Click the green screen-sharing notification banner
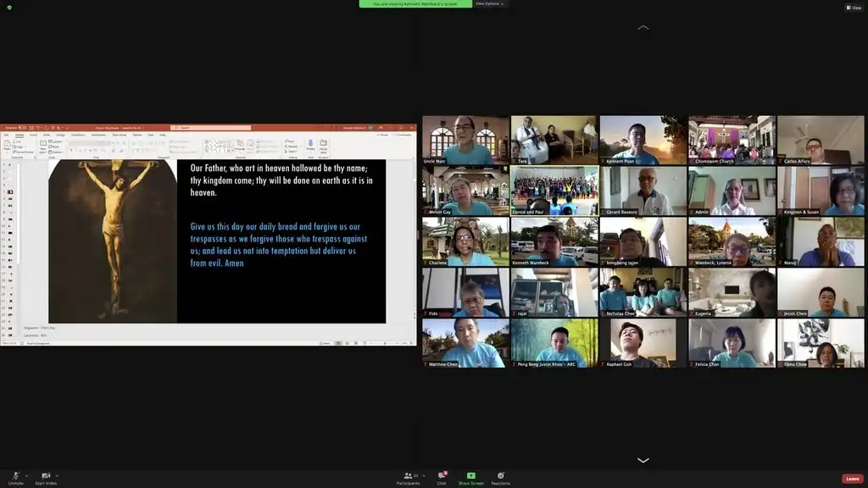868x488 pixels. point(415,4)
